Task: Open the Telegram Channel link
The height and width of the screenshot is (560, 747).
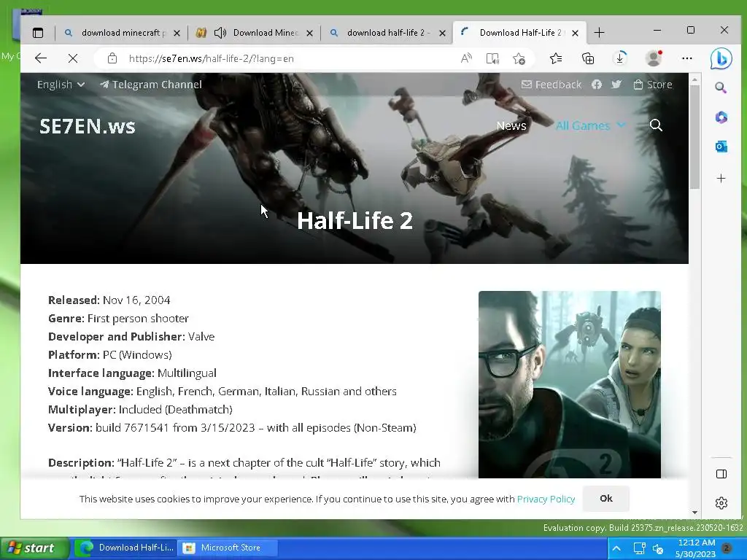Action: (150, 85)
